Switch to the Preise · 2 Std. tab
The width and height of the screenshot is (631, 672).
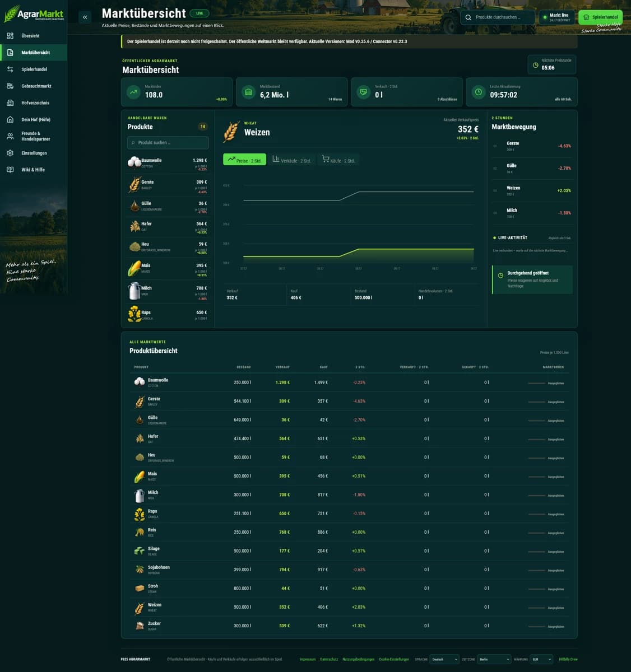click(244, 160)
